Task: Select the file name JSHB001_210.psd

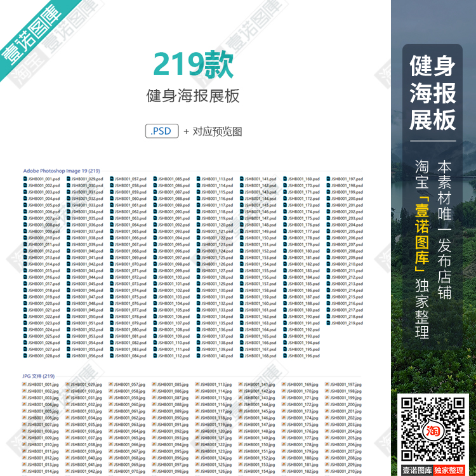Action: pyautogui.click(x=347, y=264)
